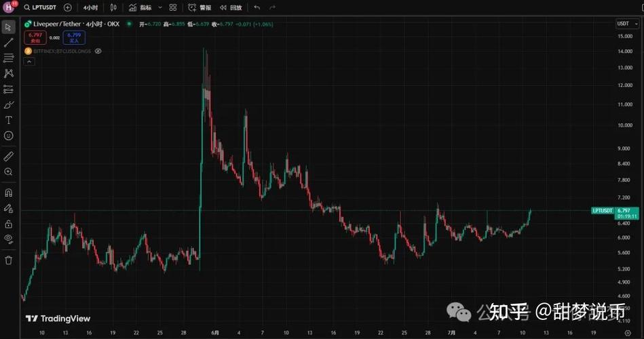This screenshot has height=339, width=644.
Task: Click the trash icon to remove drawings
Action: (x=9, y=260)
